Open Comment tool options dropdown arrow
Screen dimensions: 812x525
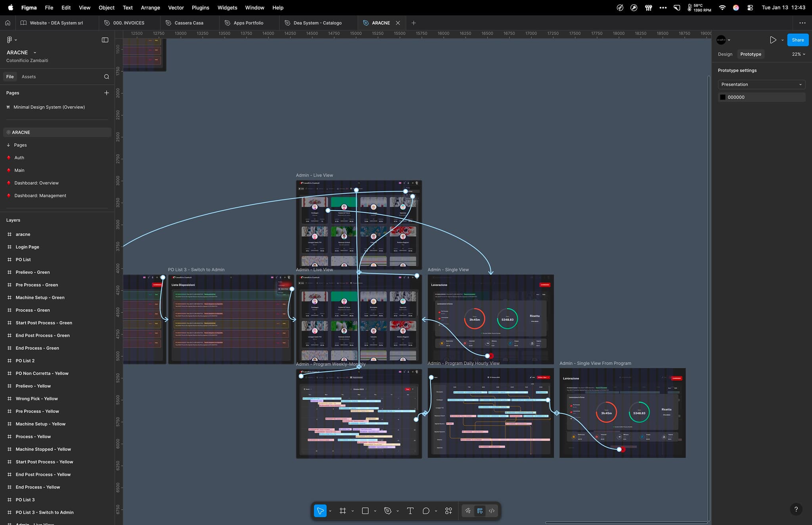pyautogui.click(x=436, y=511)
